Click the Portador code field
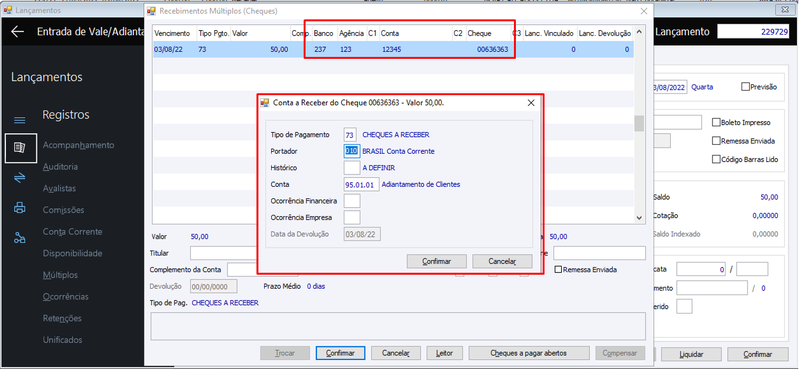 click(352, 152)
